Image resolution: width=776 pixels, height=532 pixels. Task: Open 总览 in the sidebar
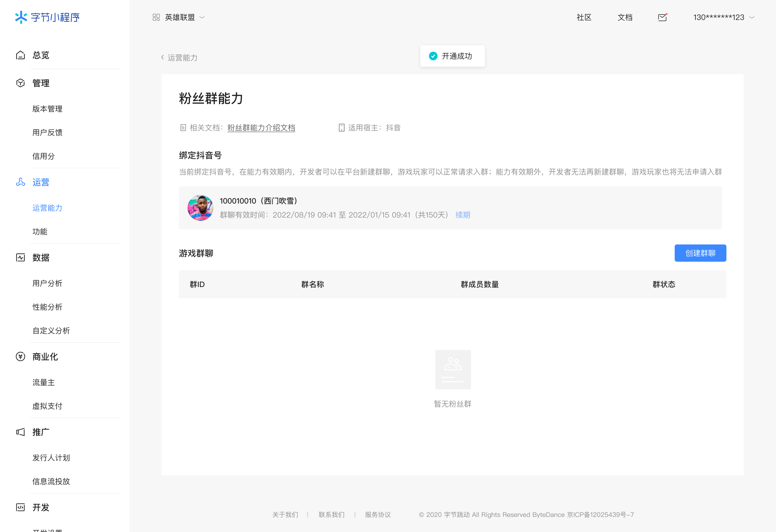click(41, 55)
